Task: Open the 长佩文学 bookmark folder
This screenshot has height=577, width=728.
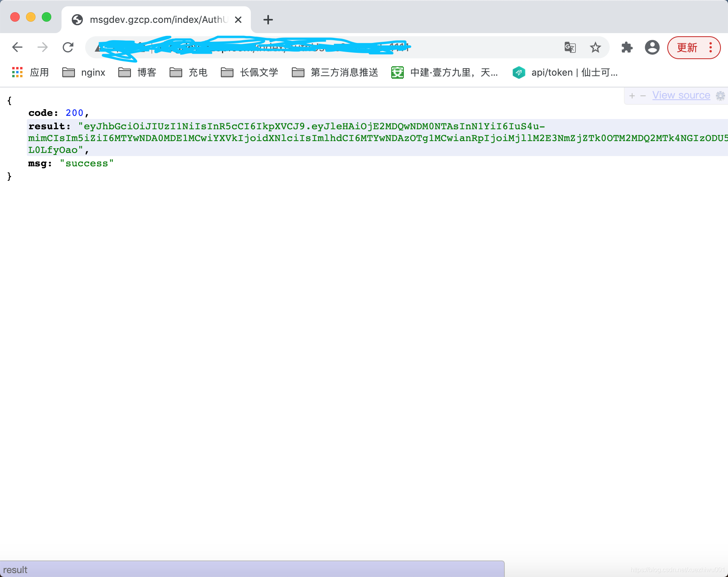Action: pos(249,73)
